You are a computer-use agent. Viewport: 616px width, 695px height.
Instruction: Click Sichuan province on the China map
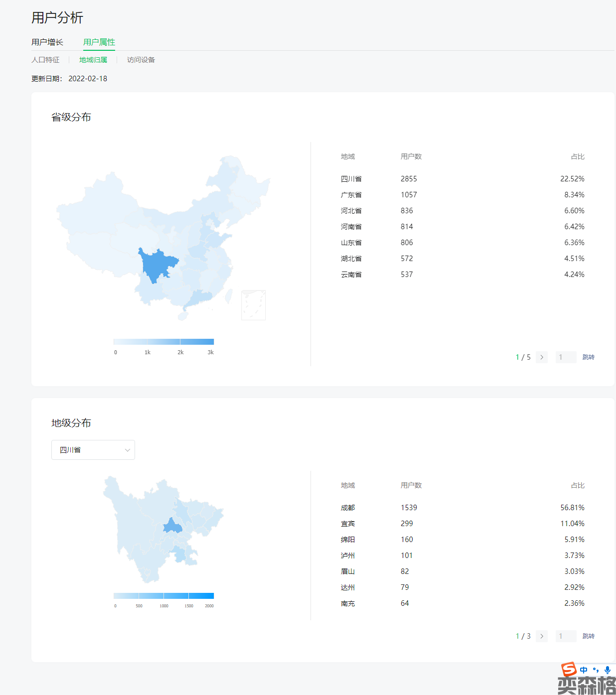[x=157, y=265]
